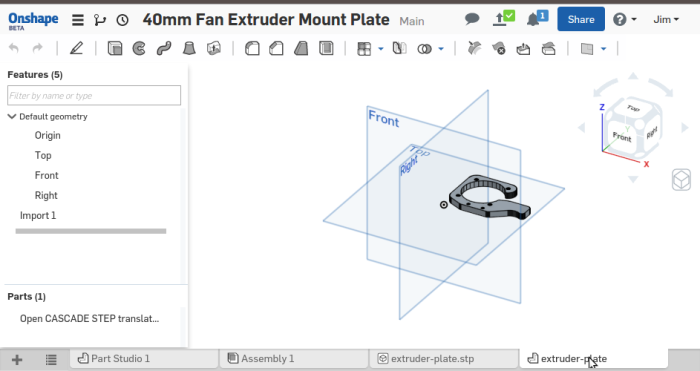This screenshot has height=371, width=700.
Task: Open the comments speech bubble
Action: (472, 19)
